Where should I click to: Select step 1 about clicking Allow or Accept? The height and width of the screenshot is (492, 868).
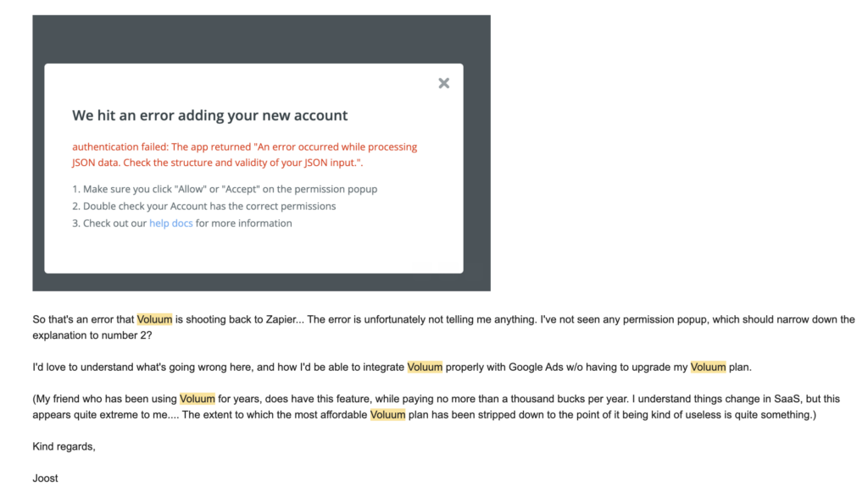(x=225, y=189)
